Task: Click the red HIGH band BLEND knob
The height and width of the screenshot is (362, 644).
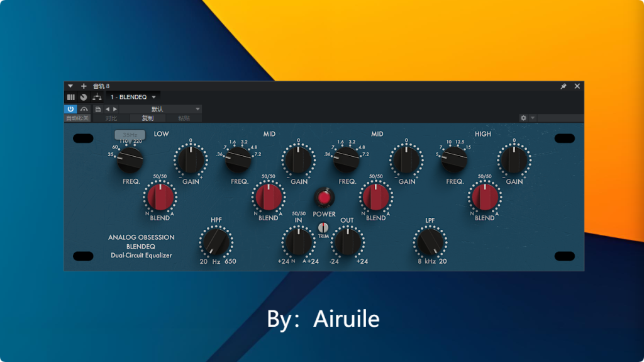Action: (x=485, y=197)
